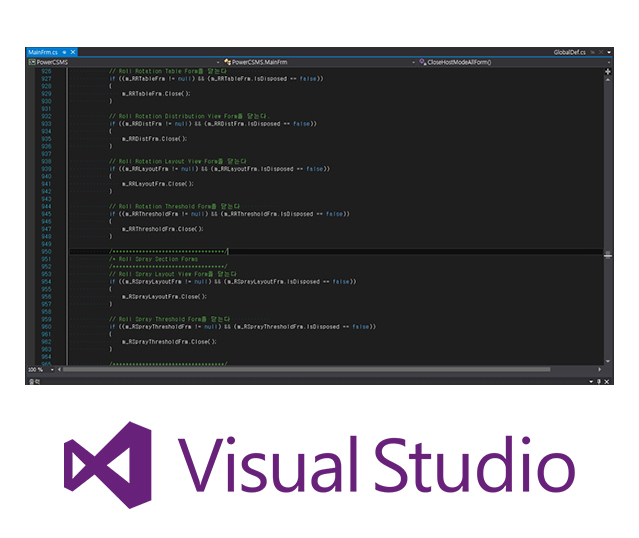Click the output panel title
This screenshot has width=639, height=538.
click(x=34, y=381)
